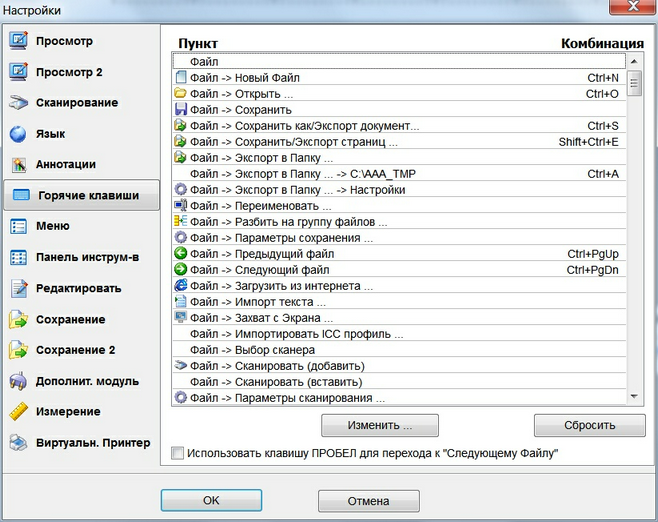Select row Экспорт в Папку -> Настройки
The height and width of the screenshot is (522, 658).
pyautogui.click(x=399, y=190)
